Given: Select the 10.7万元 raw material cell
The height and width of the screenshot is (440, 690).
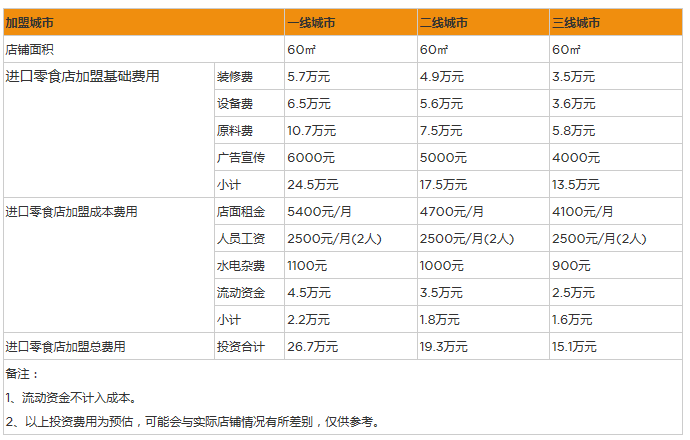Looking at the screenshot, I should (x=311, y=130).
